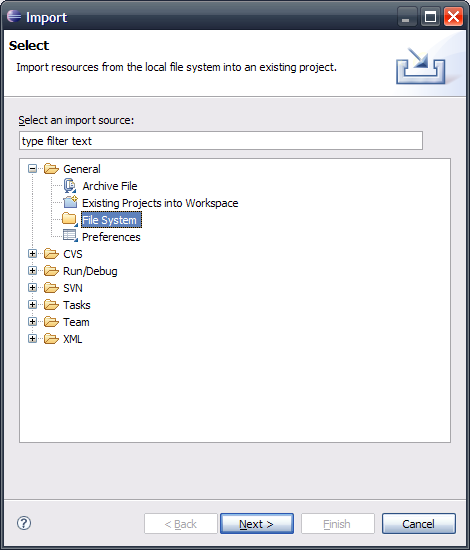Select Existing Projects into Workspace entry
The height and width of the screenshot is (550, 470).
tap(160, 203)
